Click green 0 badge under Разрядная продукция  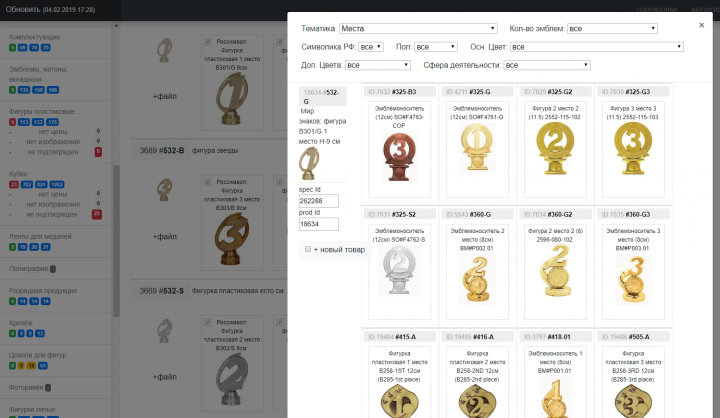[x=12, y=301]
